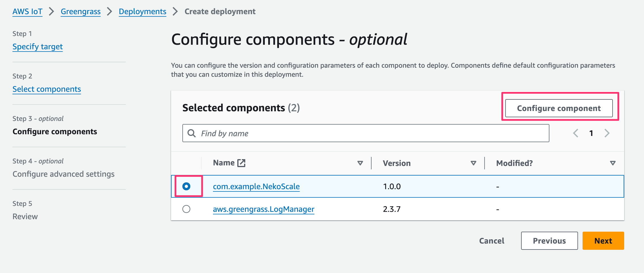Click the Configure component button
Screen dimensions: 644x273
tap(559, 108)
